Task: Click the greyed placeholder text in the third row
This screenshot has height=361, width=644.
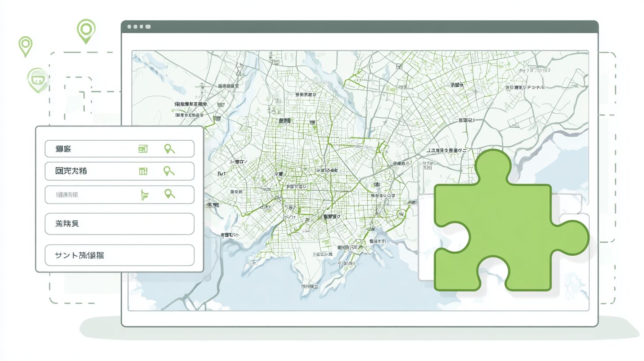Action: (67, 195)
